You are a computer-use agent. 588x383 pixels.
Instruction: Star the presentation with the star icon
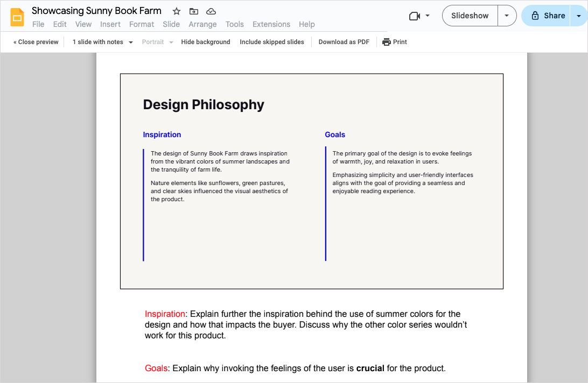tap(176, 11)
